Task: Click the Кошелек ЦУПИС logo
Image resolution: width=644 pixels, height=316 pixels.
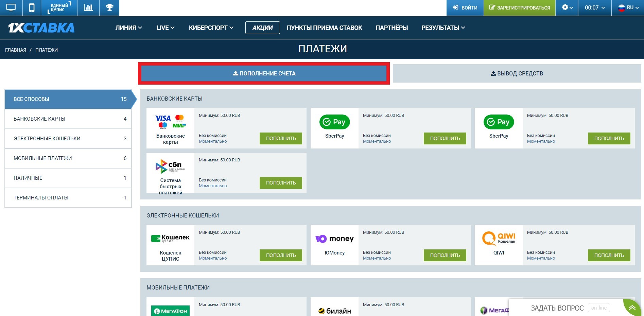Action: tap(170, 239)
